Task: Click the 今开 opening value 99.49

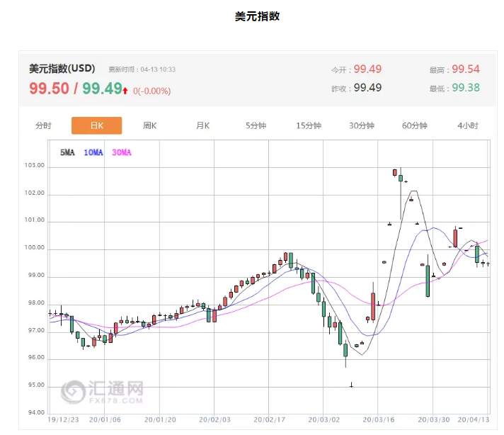Action: pyautogui.click(x=367, y=69)
